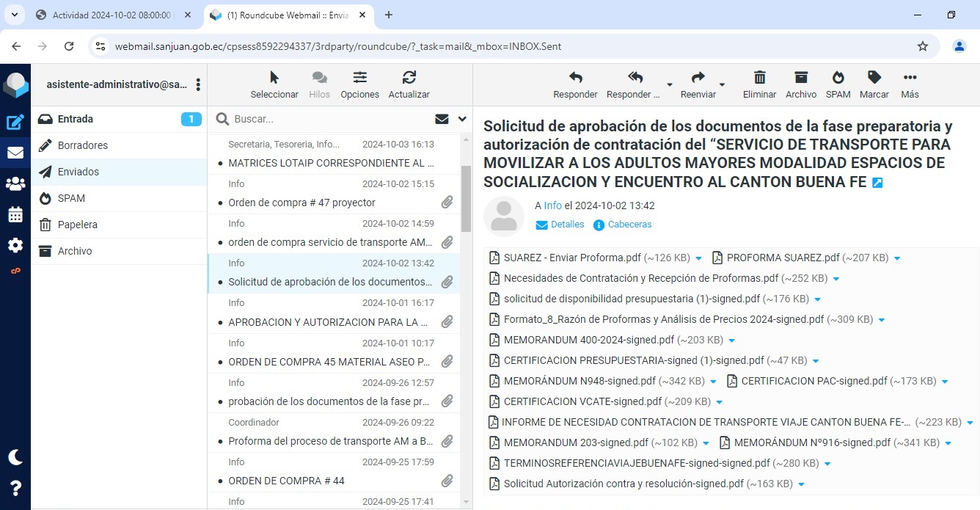Toggle Seleccionar selection mode in list toolbar
Image resolution: width=980 pixels, height=510 pixels.
[274, 84]
